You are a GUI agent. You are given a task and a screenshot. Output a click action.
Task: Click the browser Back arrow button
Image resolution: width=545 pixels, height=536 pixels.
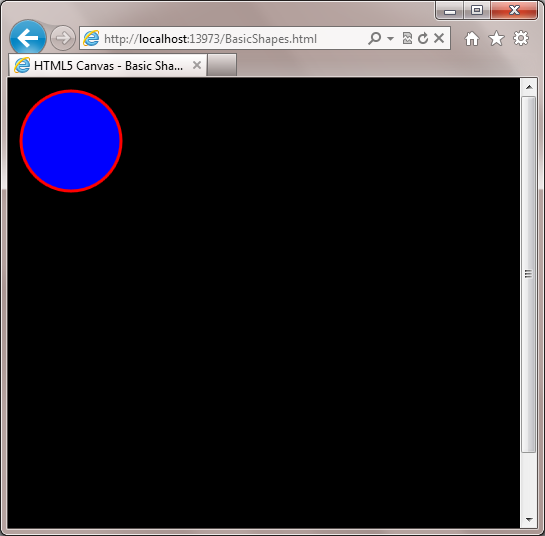click(28, 38)
